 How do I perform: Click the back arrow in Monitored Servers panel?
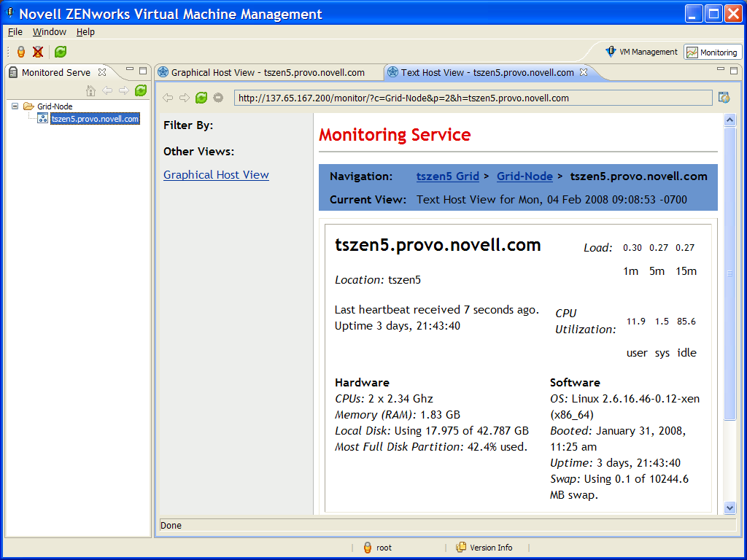(107, 90)
